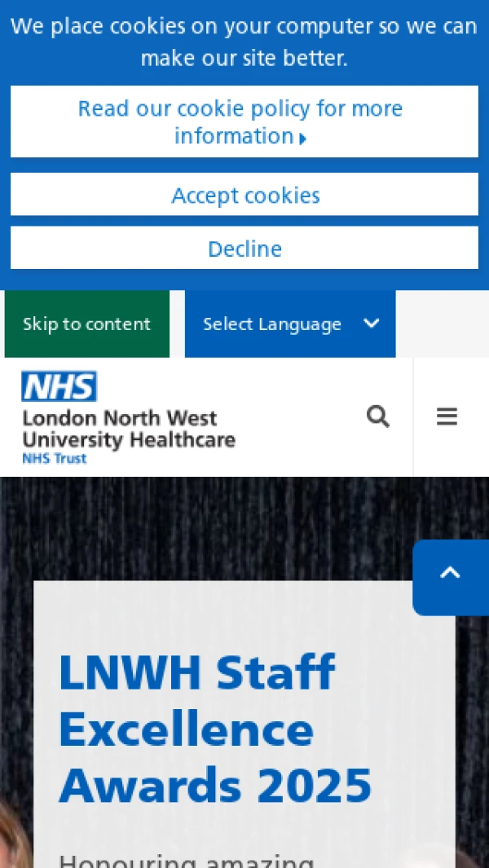Click the small arrow after 'information'

pos(302,138)
